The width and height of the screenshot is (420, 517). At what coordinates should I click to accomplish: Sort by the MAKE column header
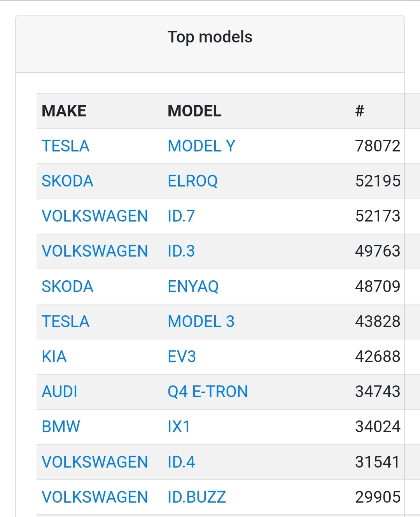coord(64,111)
